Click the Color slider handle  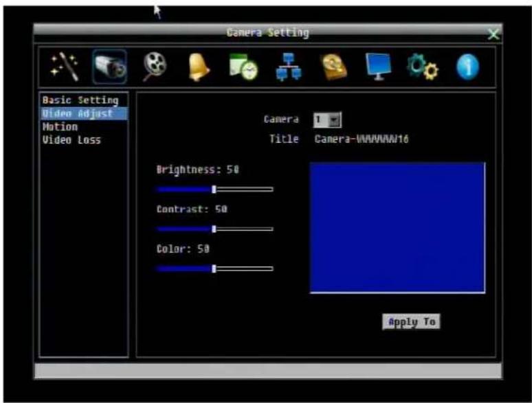(214, 268)
